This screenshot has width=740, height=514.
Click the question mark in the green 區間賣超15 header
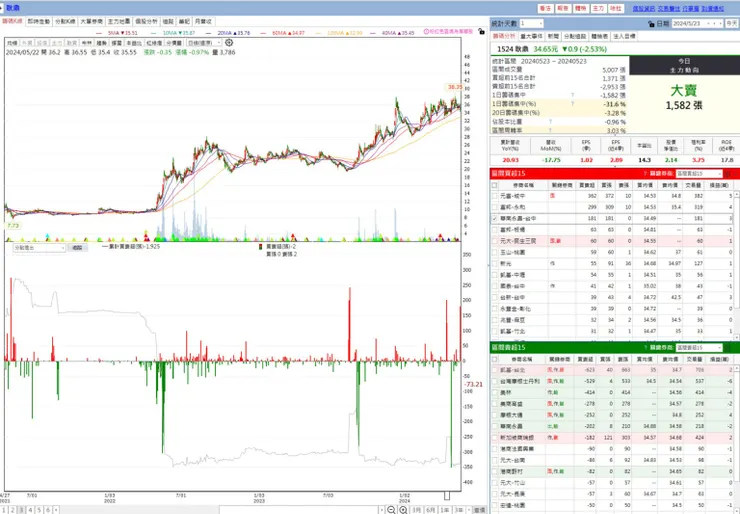click(x=645, y=348)
